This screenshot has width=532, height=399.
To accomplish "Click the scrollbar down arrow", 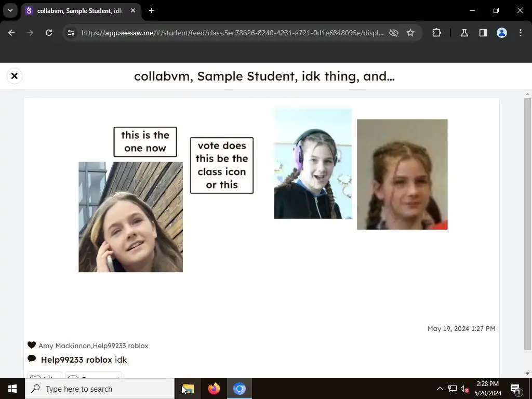I will tap(527, 374).
